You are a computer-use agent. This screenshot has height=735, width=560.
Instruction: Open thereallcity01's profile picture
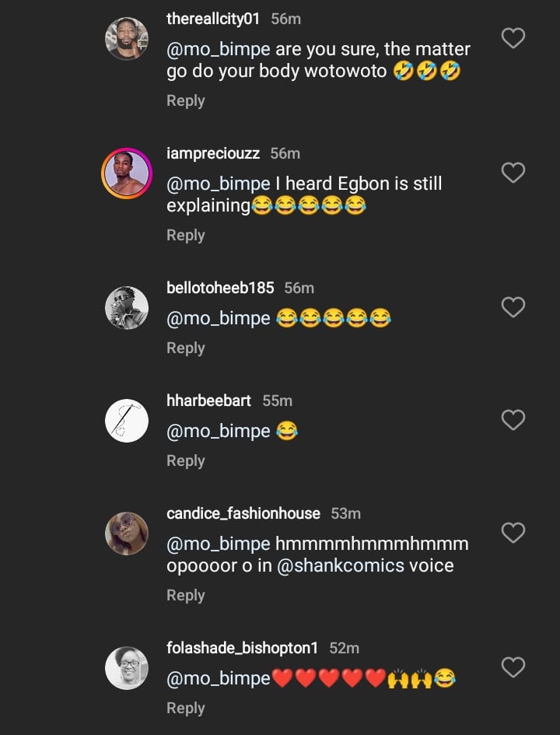127,38
